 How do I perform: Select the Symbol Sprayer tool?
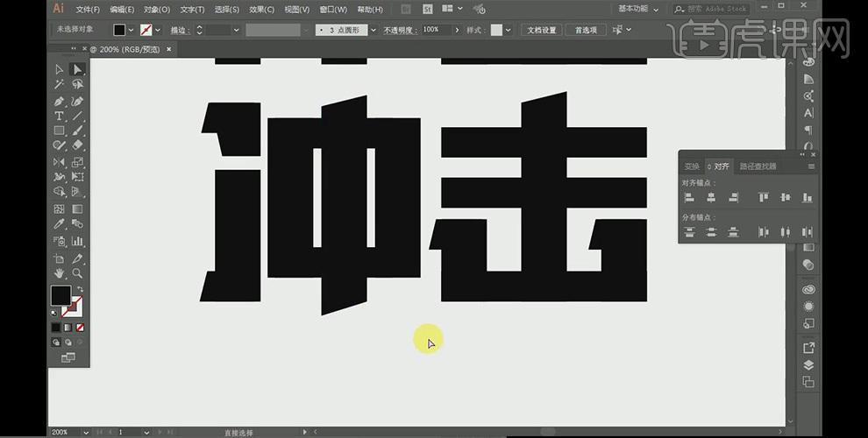[60, 241]
